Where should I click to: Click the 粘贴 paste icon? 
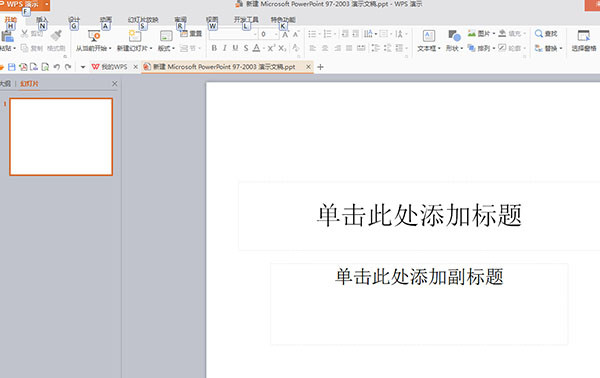pyautogui.click(x=7, y=36)
